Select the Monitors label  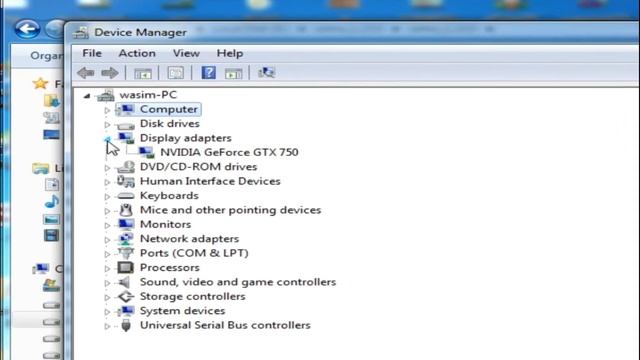[x=165, y=224]
